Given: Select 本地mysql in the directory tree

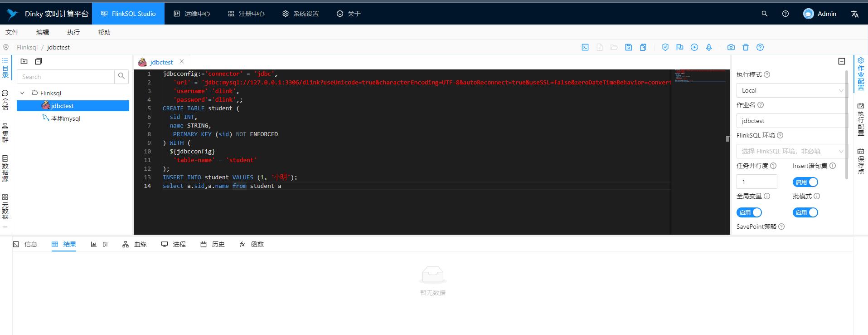Looking at the screenshot, I should (66, 118).
